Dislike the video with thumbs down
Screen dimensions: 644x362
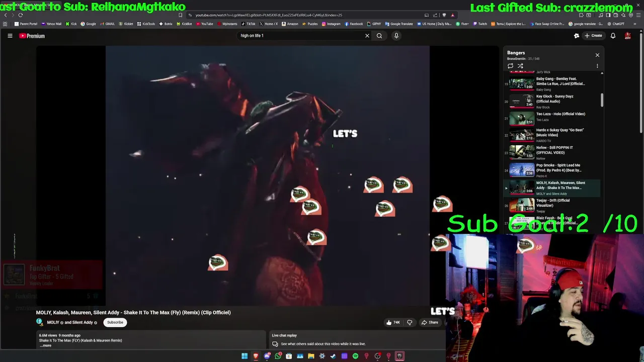click(x=410, y=322)
